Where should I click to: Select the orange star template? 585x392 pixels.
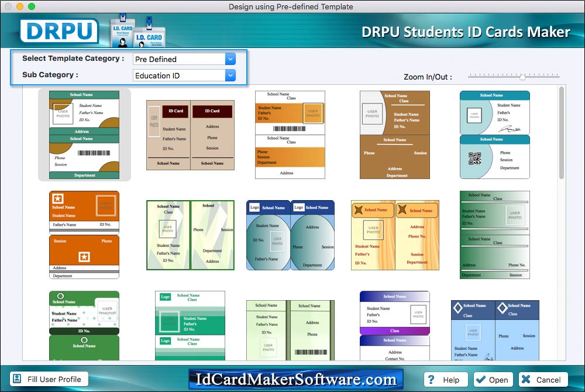pos(84,235)
